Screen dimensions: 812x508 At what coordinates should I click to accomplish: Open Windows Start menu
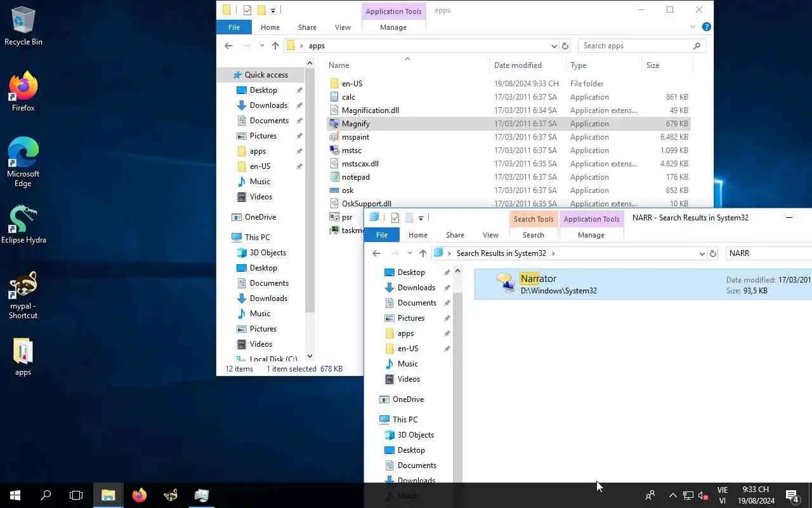(x=15, y=495)
